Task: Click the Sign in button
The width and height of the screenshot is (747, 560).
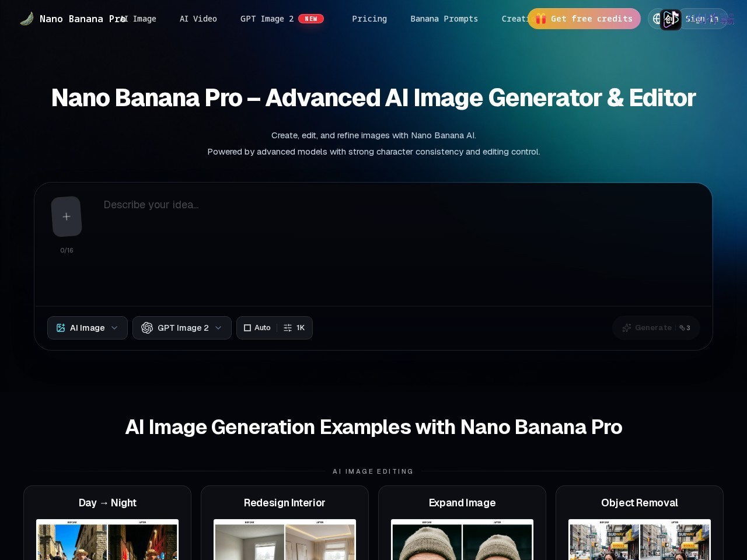Action: (x=702, y=19)
